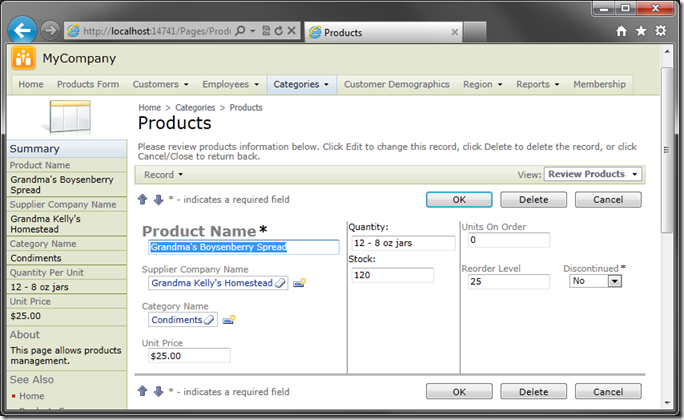Click the top Cancel button
This screenshot has width=684, height=420.
tap(608, 200)
